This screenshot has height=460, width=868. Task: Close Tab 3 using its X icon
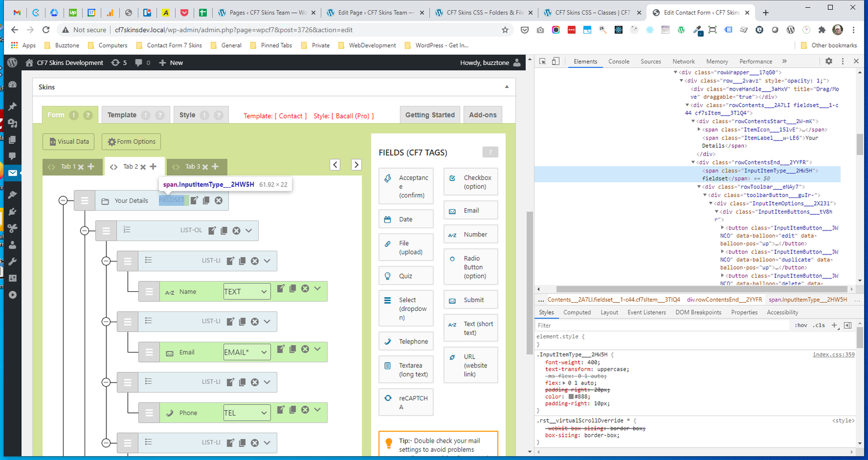pyautogui.click(x=205, y=167)
